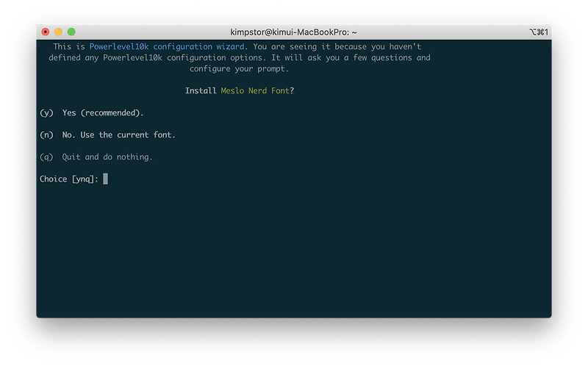This screenshot has width=588, height=366.
Task: Click the 'Meslo Nerd Font' yellow text
Action: [255, 90]
